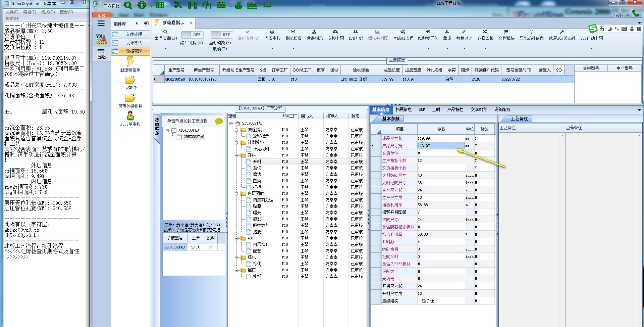Click the 选择母板 toolbar button
The height and width of the screenshot is (327, 644).
coord(485,35)
